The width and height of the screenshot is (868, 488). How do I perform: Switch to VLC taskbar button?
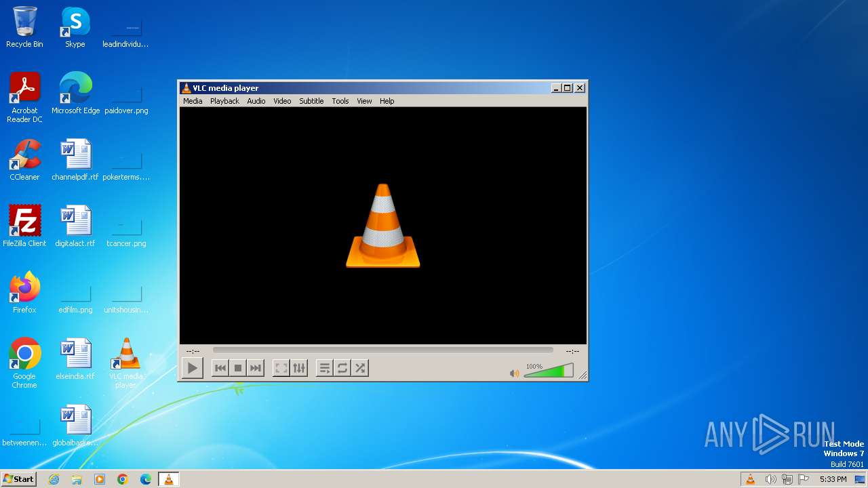(169, 479)
